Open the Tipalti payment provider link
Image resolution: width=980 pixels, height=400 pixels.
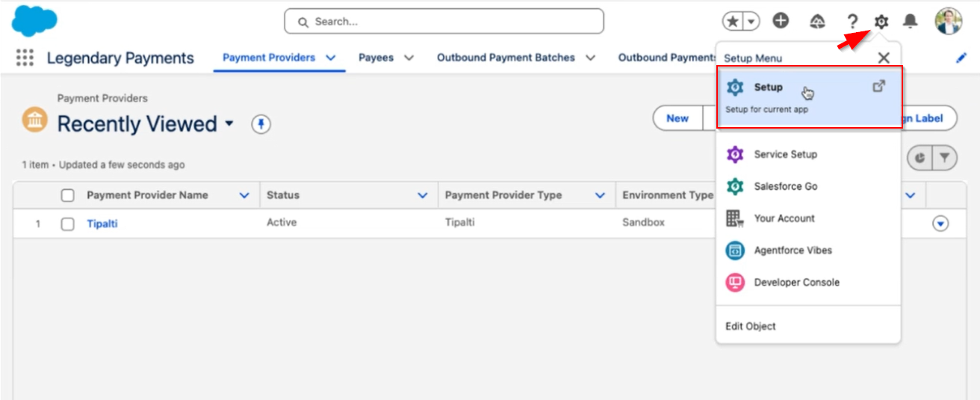pyautogui.click(x=102, y=224)
